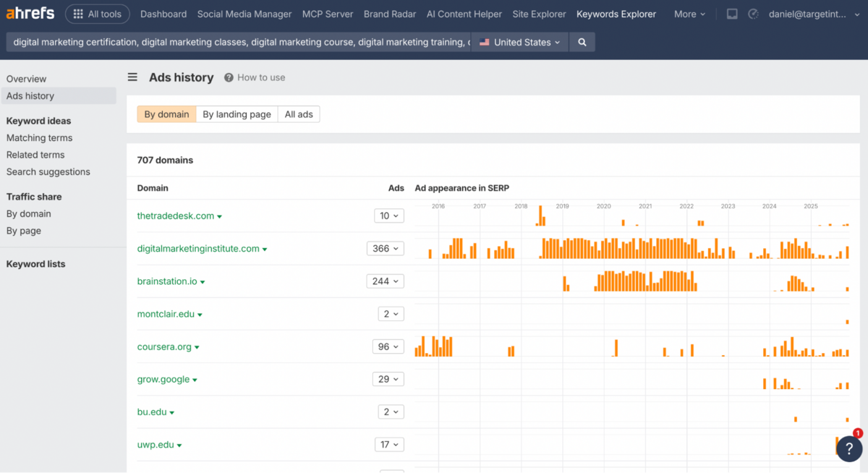Go to Dashboard
Screen dimensions: 868x473
tap(163, 14)
